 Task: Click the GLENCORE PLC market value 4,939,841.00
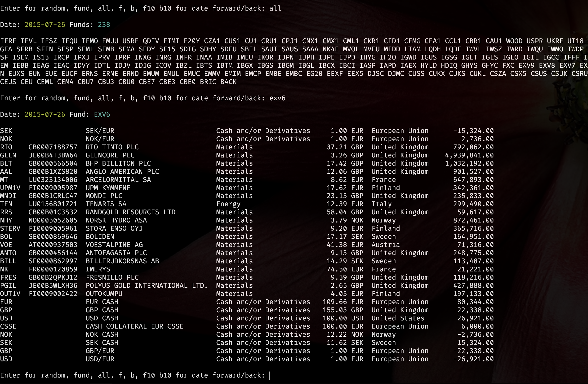(x=469, y=155)
